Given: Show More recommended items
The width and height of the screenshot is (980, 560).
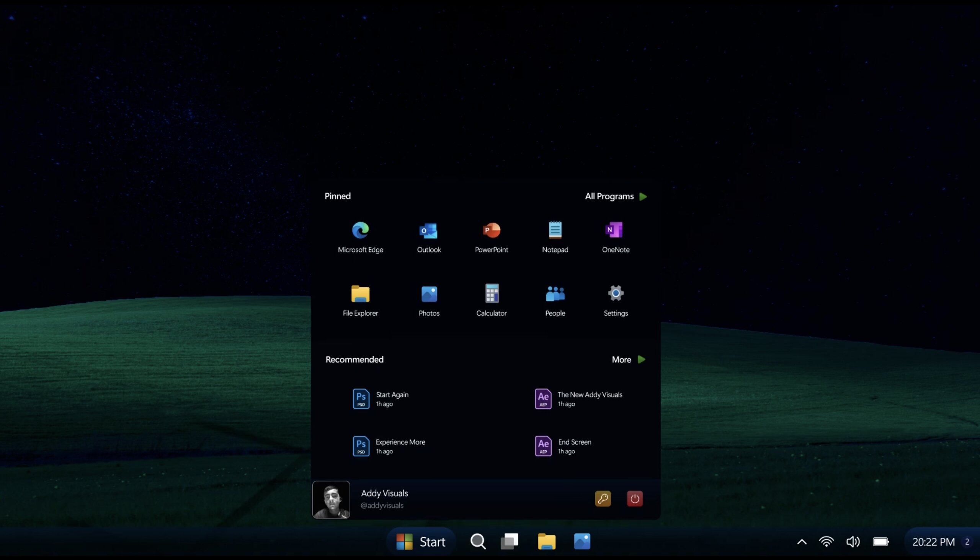Looking at the screenshot, I should click(629, 360).
